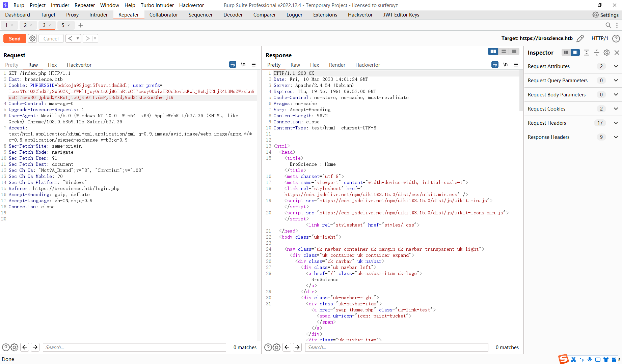This screenshot has width=622, height=364.
Task: Select combined tabbed request/response layout
Action: (x=514, y=51)
